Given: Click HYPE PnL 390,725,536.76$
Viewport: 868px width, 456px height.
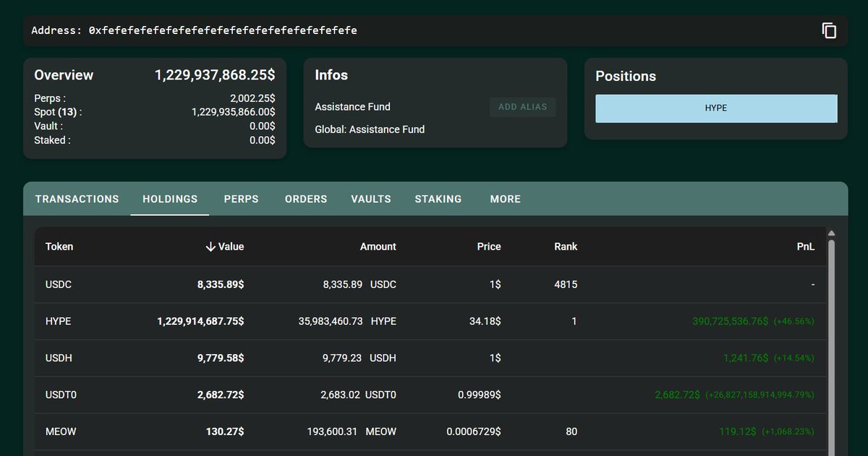Looking at the screenshot, I should [731, 321].
